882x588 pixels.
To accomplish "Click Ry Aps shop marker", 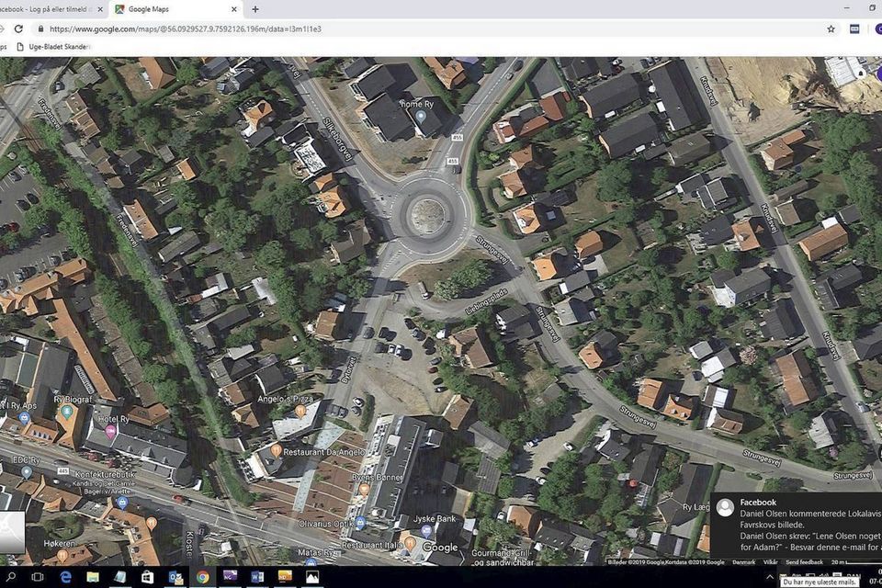I will pos(24,418).
